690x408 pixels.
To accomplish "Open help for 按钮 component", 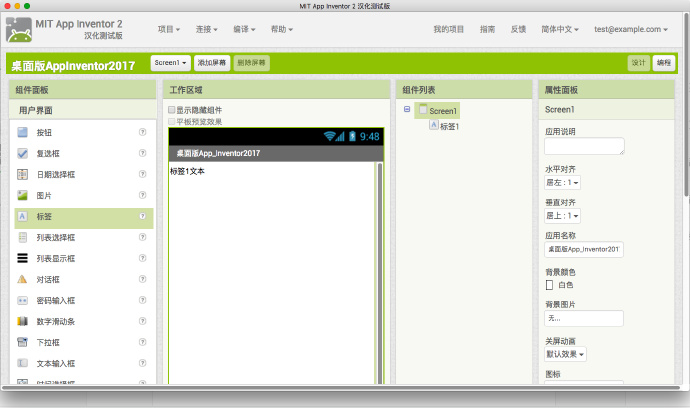I will click(143, 132).
